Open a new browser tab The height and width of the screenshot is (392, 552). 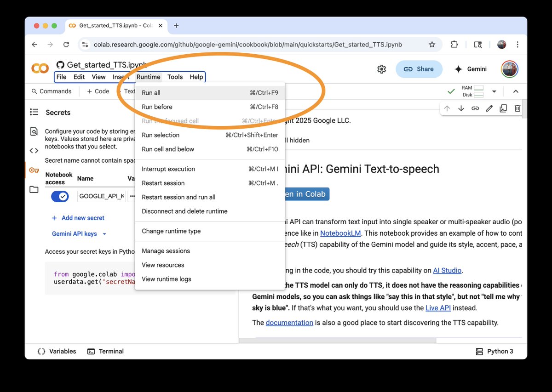176,26
